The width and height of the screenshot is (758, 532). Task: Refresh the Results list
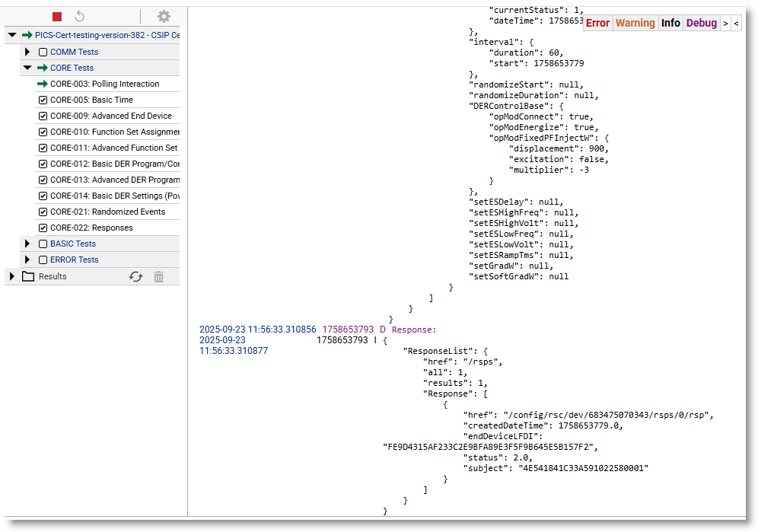[135, 277]
